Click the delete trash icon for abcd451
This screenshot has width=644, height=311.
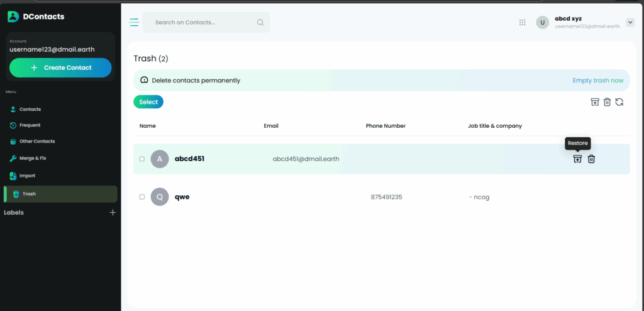click(591, 159)
